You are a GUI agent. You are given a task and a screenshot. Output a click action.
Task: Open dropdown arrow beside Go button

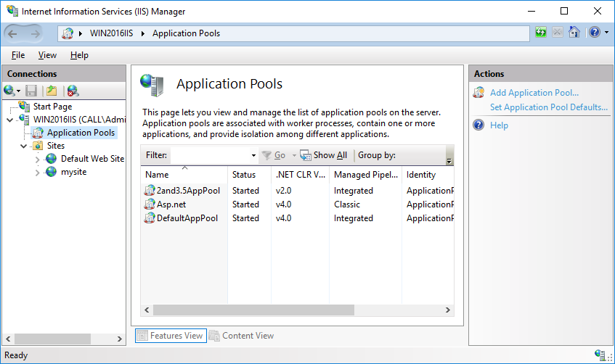[x=294, y=156]
